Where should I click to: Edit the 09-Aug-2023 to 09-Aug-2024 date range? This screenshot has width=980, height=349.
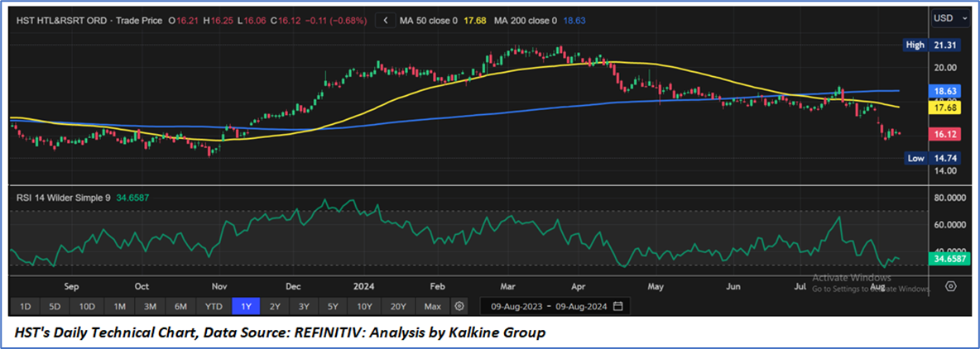[x=555, y=307]
